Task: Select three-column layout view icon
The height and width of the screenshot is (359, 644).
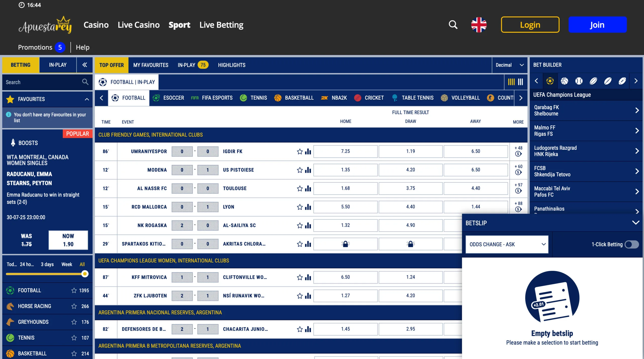Action: click(520, 82)
